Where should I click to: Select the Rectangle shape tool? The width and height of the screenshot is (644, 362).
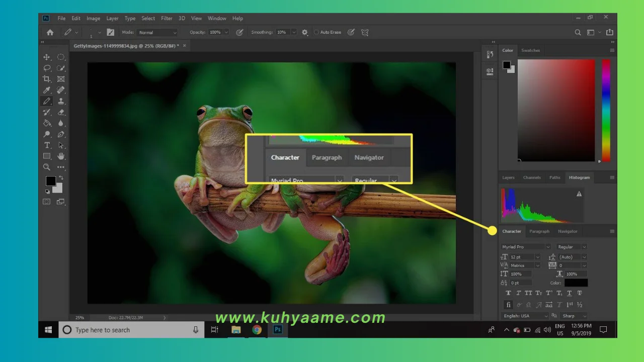[47, 156]
